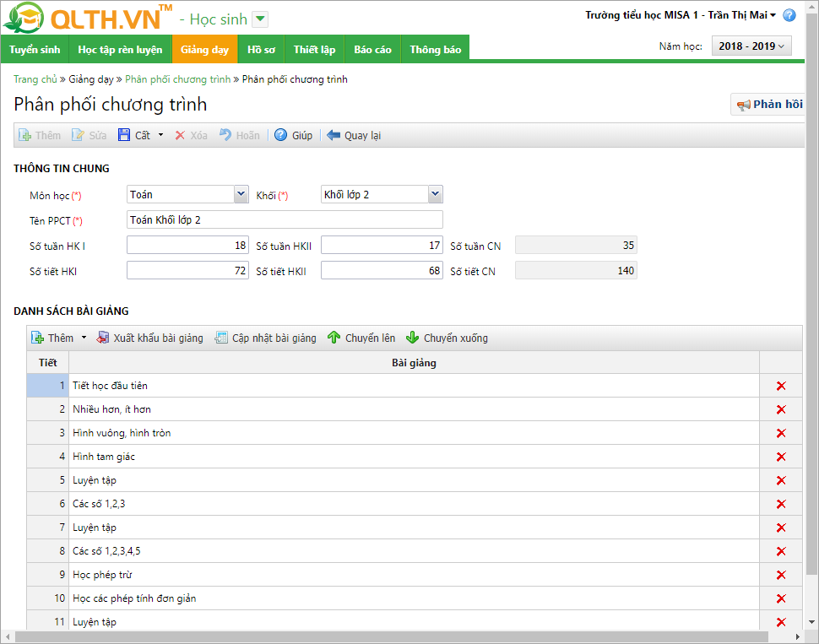
Task: Delete lesson row Nhiều hơn, ít hơn
Action: click(781, 409)
